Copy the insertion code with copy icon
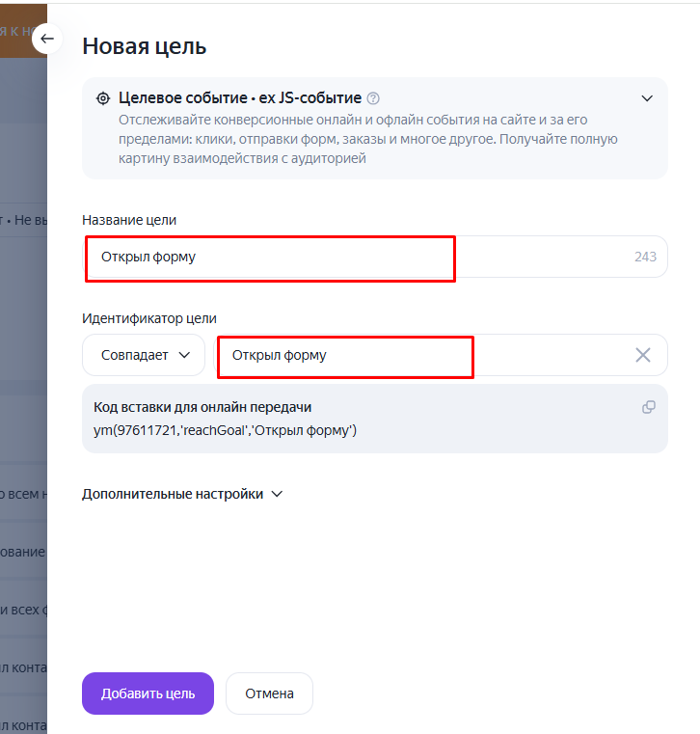This screenshot has height=734, width=700. [x=649, y=407]
